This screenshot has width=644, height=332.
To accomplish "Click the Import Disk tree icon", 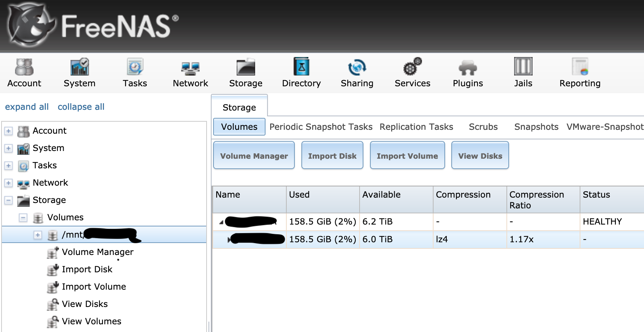I will [x=53, y=270].
